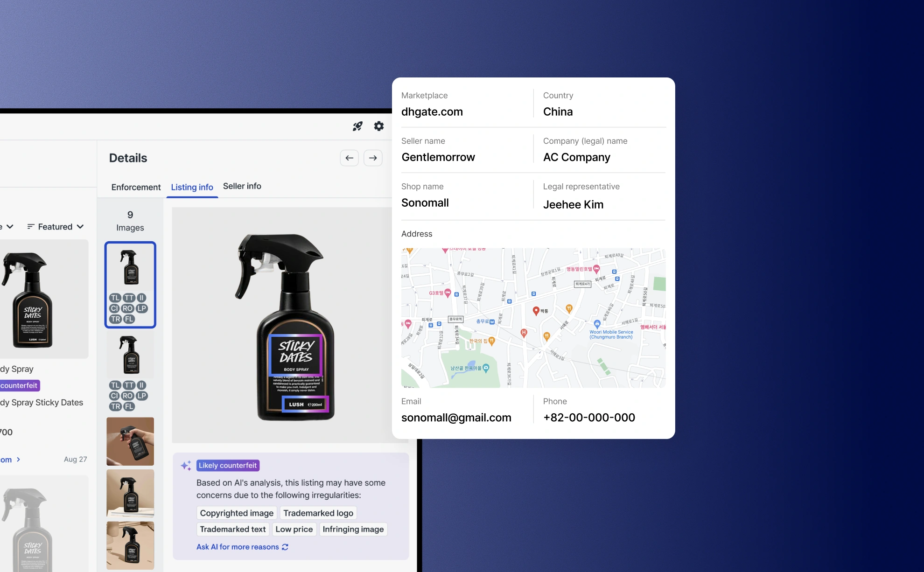Click Jeehee Kim legal representative
The height and width of the screenshot is (572, 924).
[x=573, y=204]
